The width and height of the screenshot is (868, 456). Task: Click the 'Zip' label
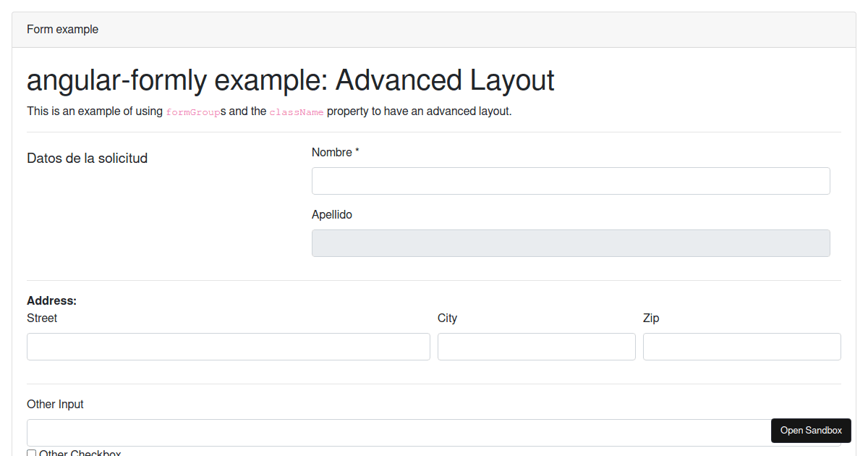(x=651, y=318)
